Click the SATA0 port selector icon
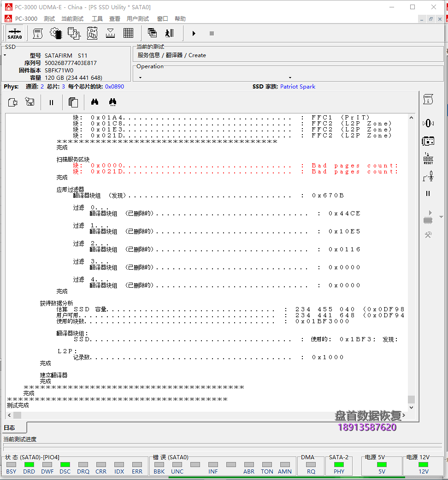 [15, 33]
